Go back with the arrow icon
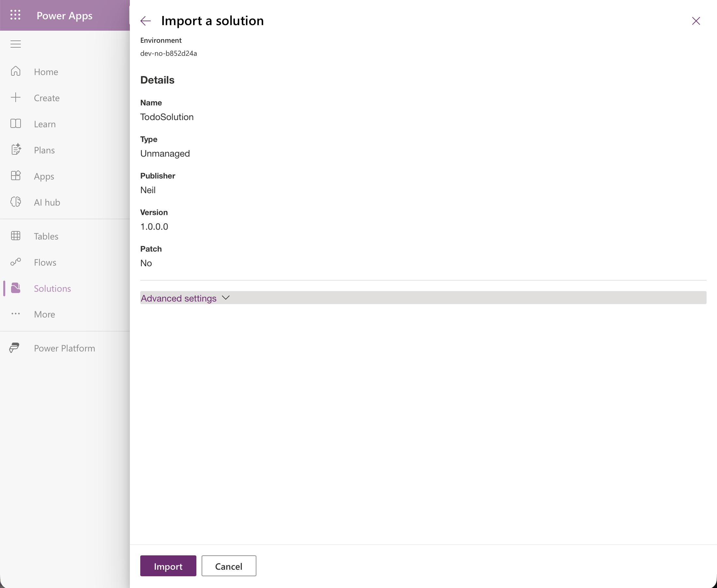 click(145, 21)
